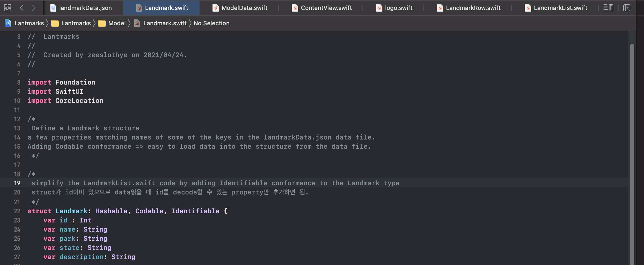The height and width of the screenshot is (265, 644).
Task: Click the "var id : Int" line
Action: [x=67, y=220]
